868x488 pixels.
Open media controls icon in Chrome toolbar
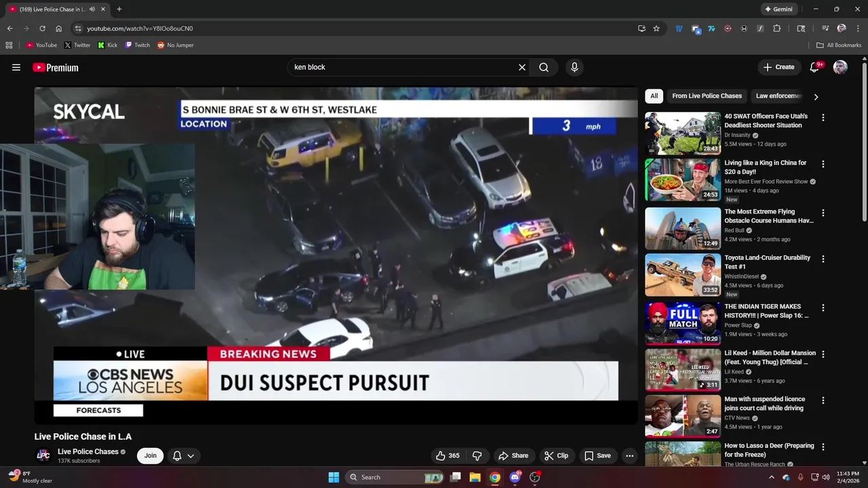click(825, 28)
